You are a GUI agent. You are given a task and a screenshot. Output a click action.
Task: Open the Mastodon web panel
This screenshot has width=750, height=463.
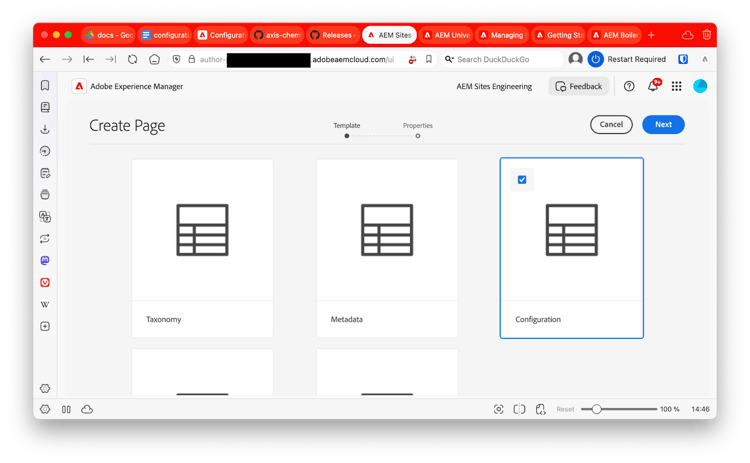coord(45,260)
